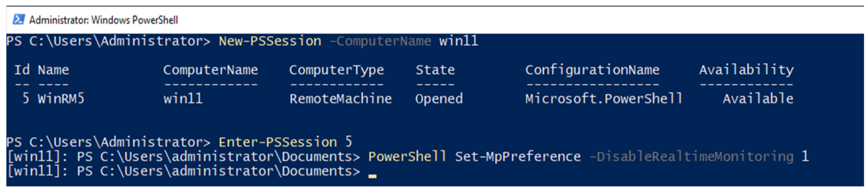Screen dimensions: 868x191
Task: Click the WinRM5 session name
Action: tap(61, 99)
